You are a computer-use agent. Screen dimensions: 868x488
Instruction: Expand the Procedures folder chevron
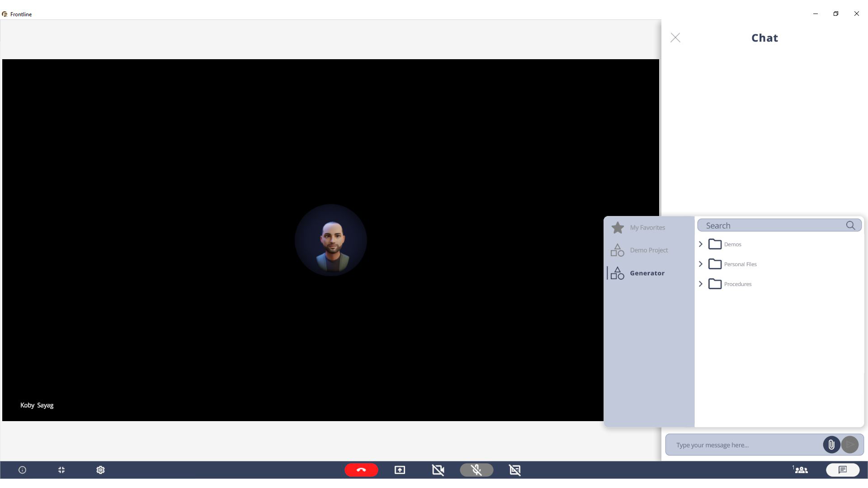click(701, 284)
